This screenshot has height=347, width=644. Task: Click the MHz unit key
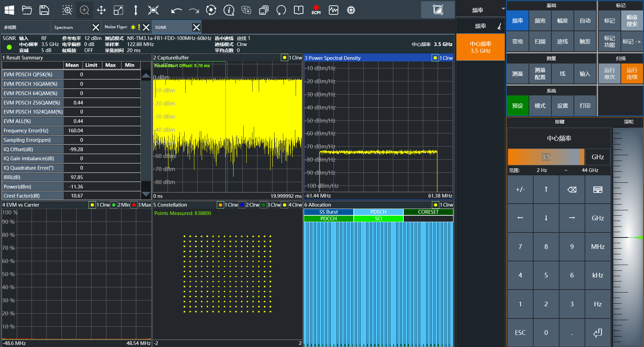pyautogui.click(x=598, y=247)
